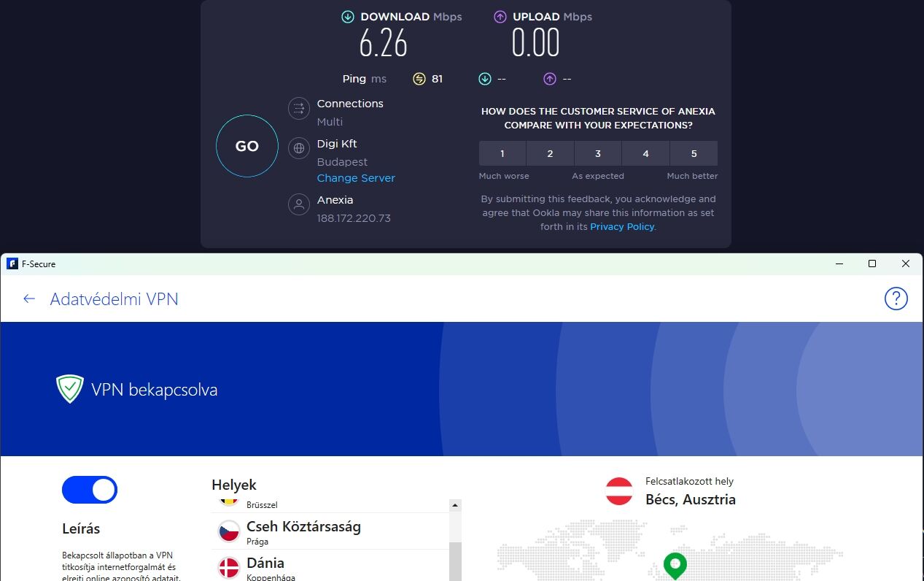924x581 pixels.
Task: Click the yellow ping latency icon
Action: [419, 79]
